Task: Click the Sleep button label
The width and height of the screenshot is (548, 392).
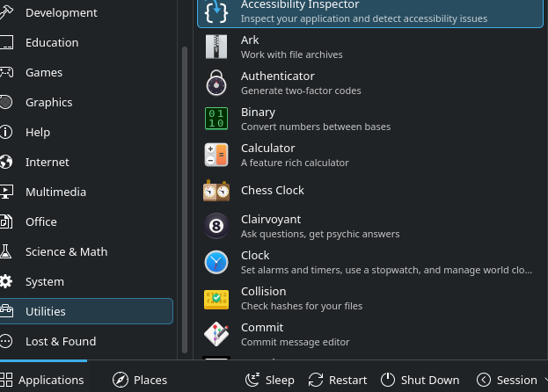Action: pos(280,380)
